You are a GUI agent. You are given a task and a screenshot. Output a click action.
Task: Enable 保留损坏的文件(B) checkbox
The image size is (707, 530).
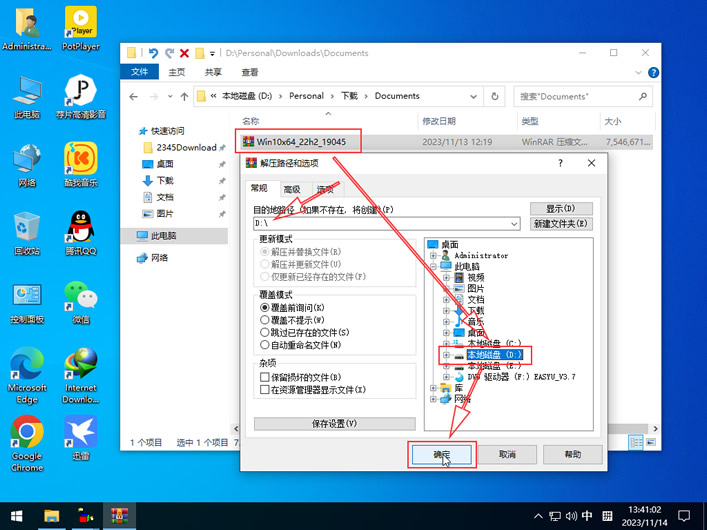tap(265, 377)
